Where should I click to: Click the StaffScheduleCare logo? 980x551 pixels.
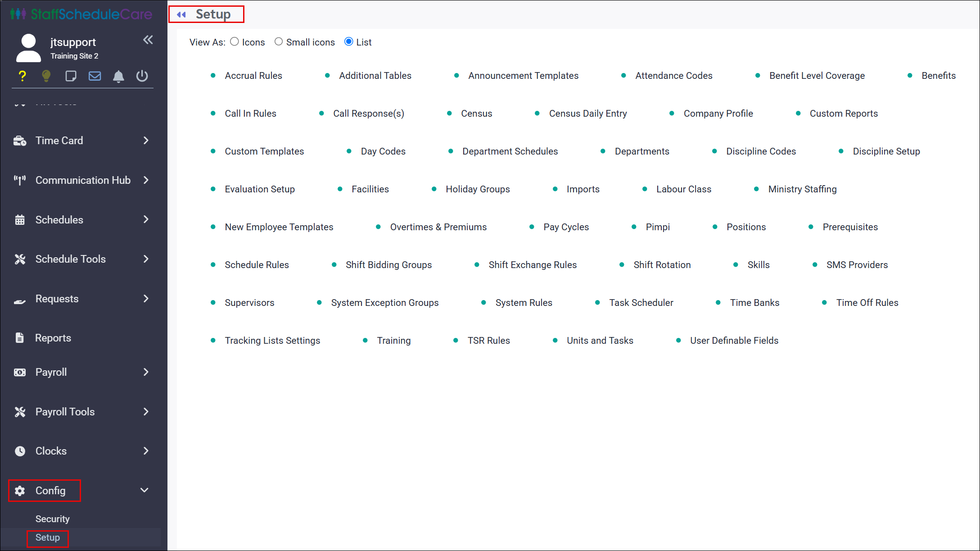(x=81, y=14)
